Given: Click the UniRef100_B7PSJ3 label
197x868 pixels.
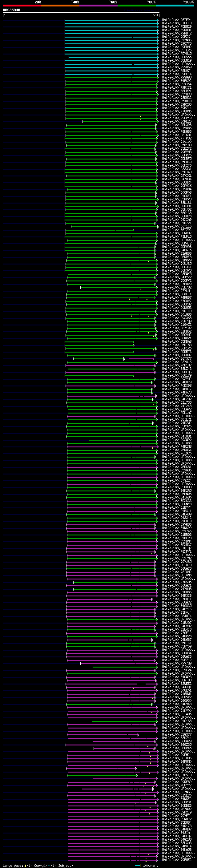Looking at the screenshot, I should pos(177,775).
